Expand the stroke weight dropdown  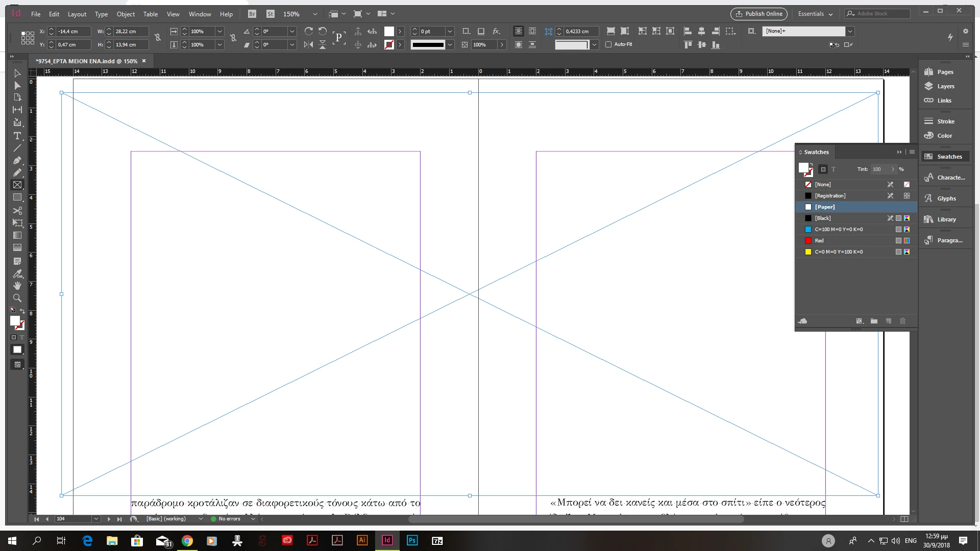pos(450,32)
